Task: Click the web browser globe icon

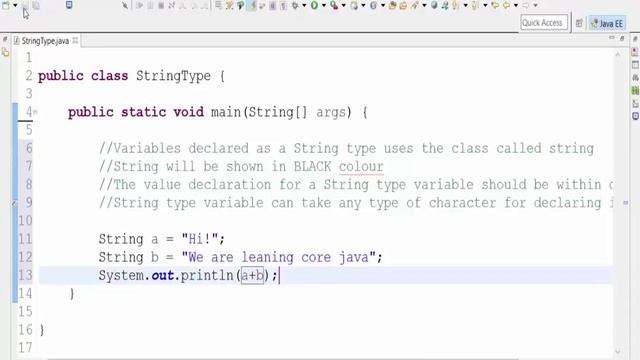Action: 434,5
